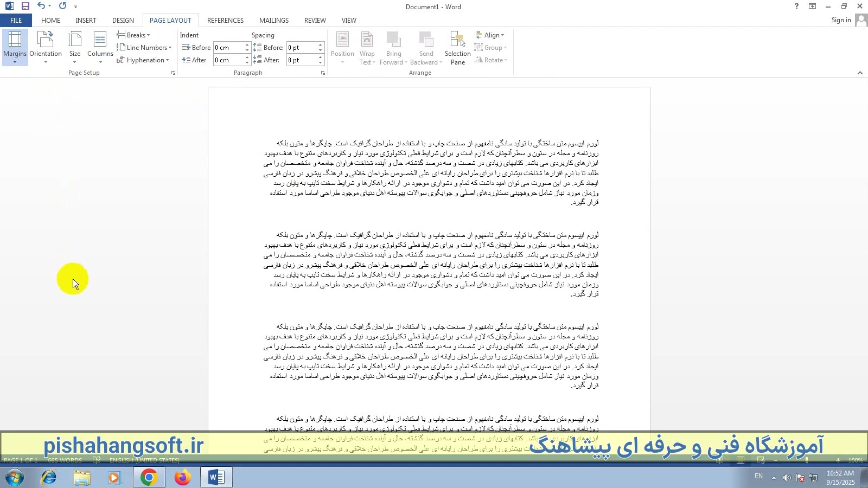Open the Columns menu
The width and height of the screenshot is (868, 488).
pos(100,48)
